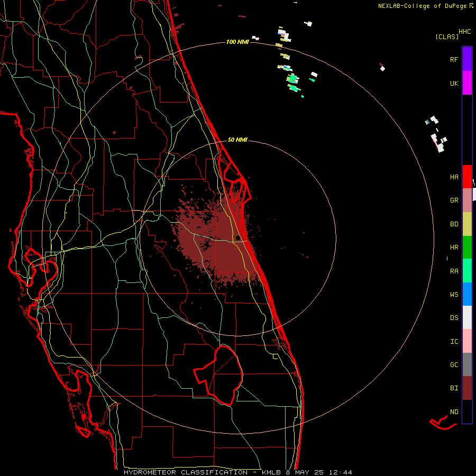The width and height of the screenshot is (476, 476).
Task: Click the IC legend label
Action: click(x=454, y=342)
